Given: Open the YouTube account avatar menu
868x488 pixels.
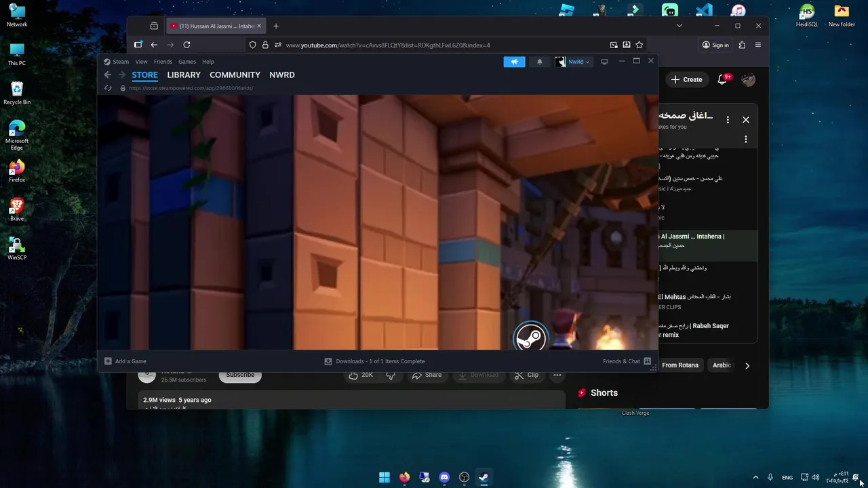Looking at the screenshot, I should pos(748,79).
